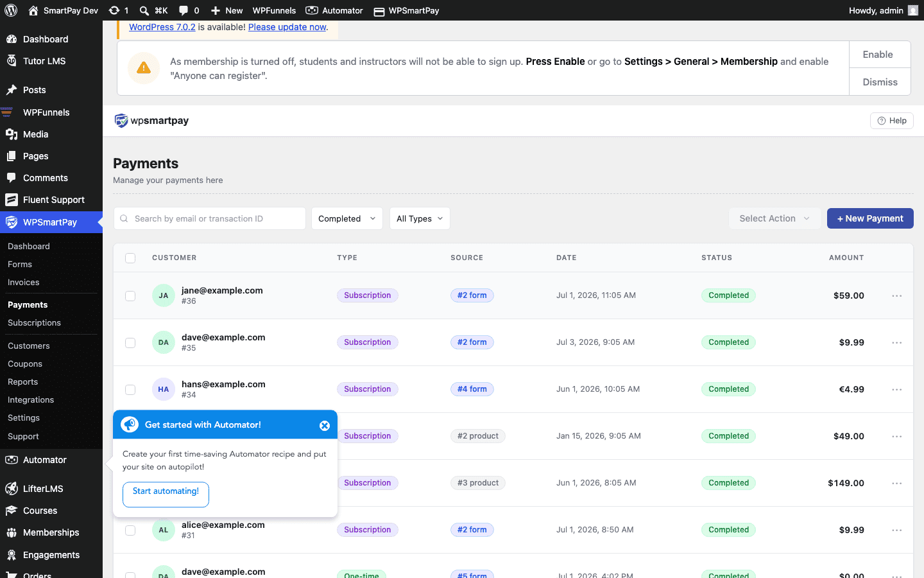Click the Tutor LMS icon in sidebar

tap(12, 61)
